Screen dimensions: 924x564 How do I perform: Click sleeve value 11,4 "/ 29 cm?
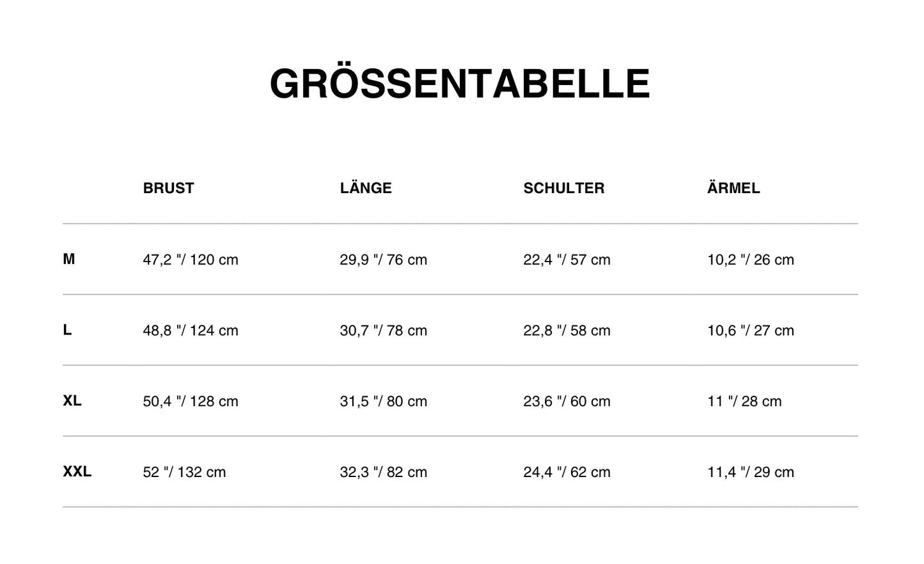[750, 473]
